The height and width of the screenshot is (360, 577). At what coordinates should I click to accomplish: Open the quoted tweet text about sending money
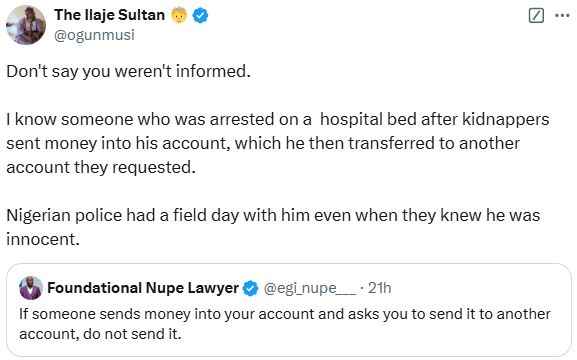(284, 324)
